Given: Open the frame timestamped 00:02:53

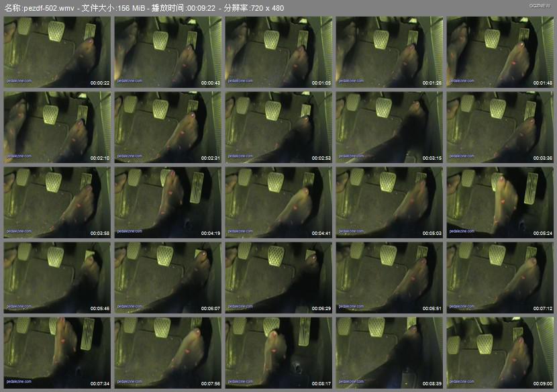Looking at the screenshot, I should click(278, 128).
